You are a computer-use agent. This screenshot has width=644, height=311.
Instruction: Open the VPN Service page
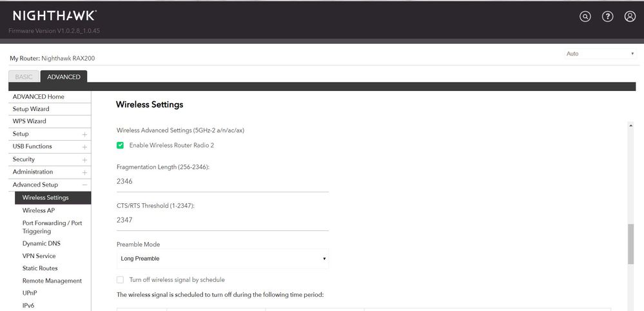click(x=39, y=256)
